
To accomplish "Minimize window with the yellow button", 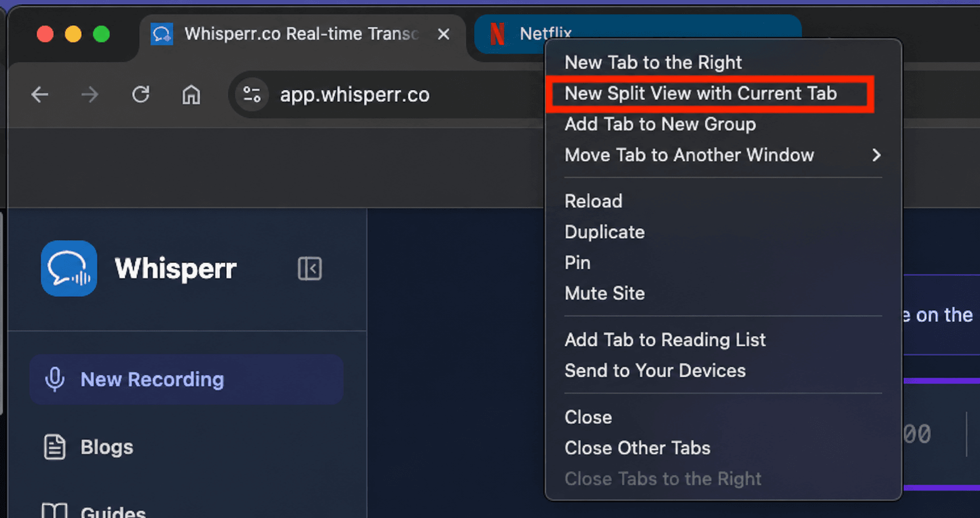I will tap(73, 34).
